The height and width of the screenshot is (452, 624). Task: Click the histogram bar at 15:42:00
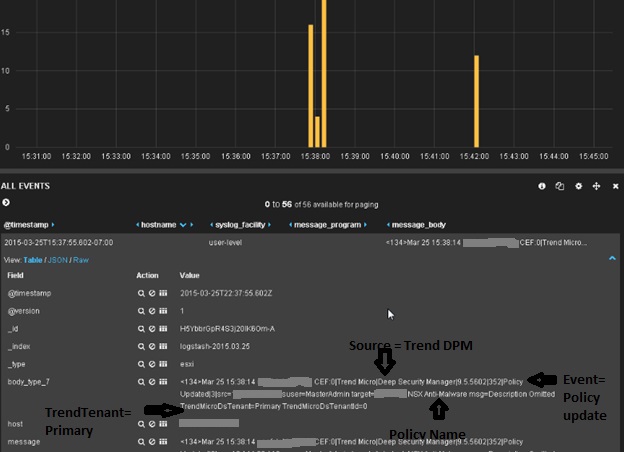coord(477,102)
